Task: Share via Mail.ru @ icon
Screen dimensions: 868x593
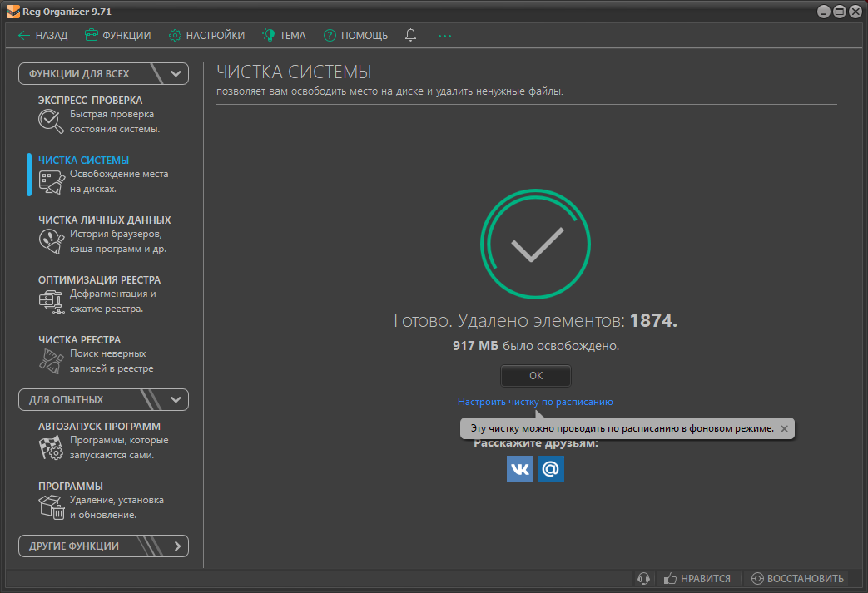Action: (551, 469)
